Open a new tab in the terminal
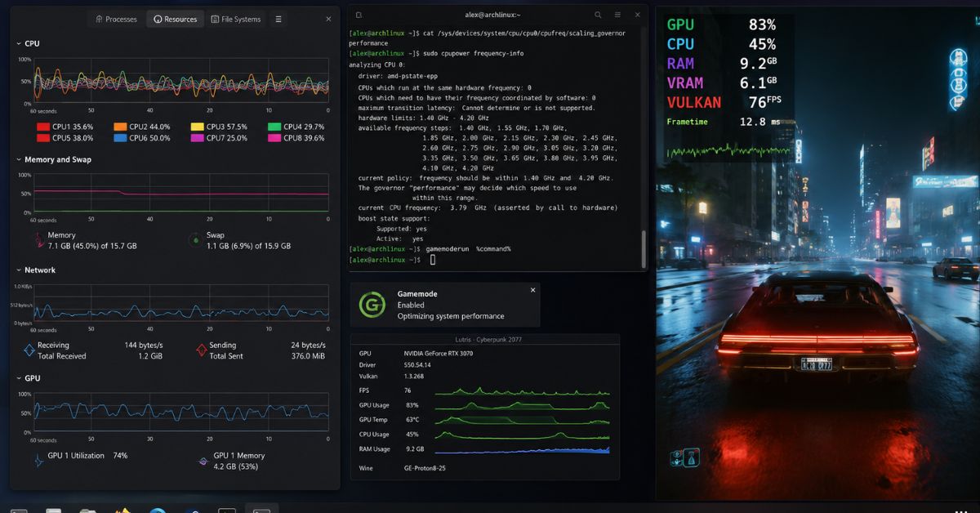 point(359,16)
